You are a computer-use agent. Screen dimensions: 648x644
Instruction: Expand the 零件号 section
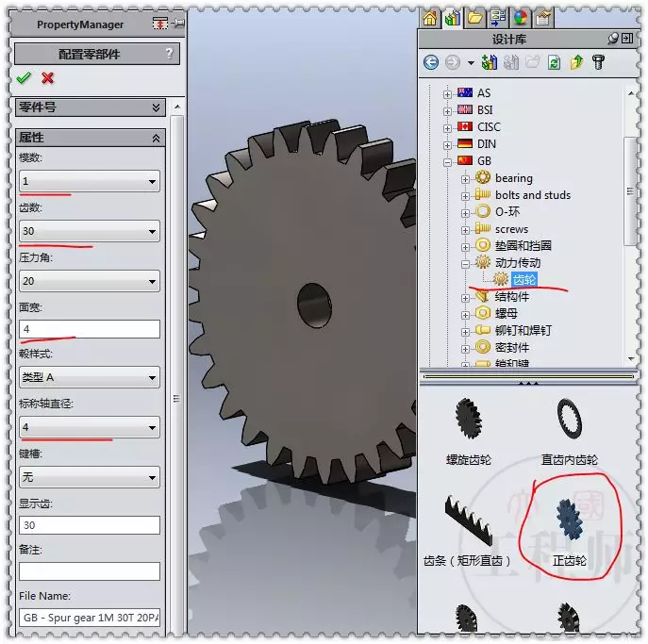coord(156,107)
